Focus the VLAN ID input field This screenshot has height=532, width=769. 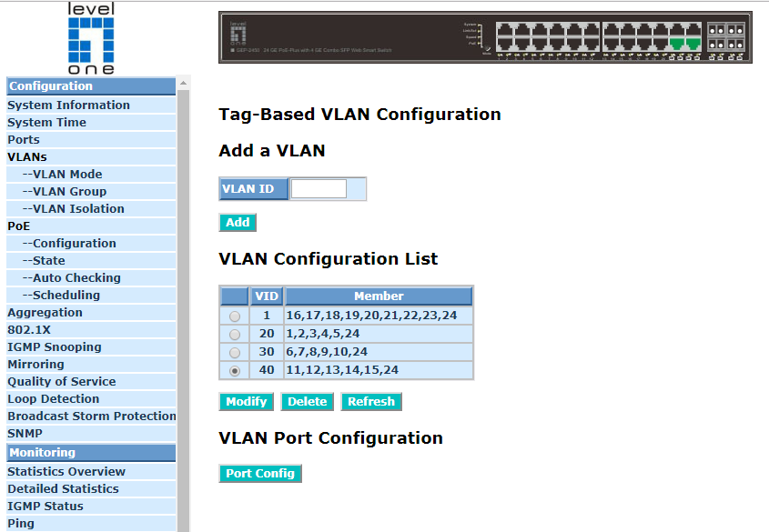coord(319,189)
